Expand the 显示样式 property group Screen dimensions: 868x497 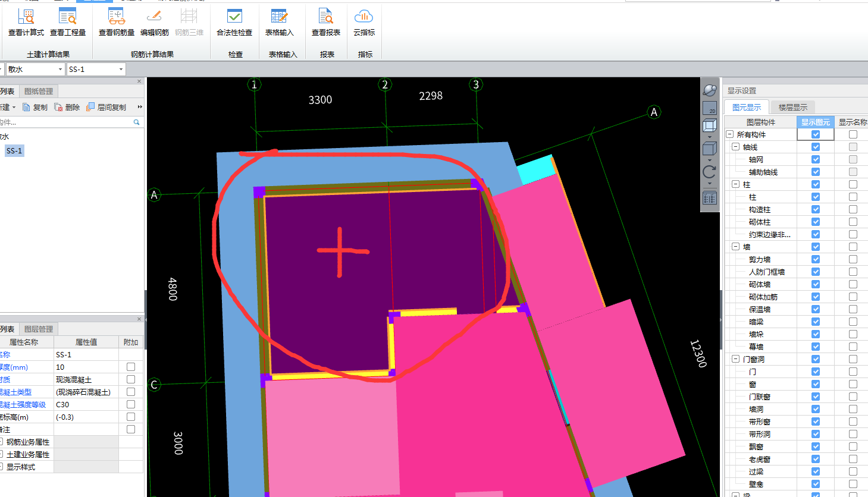2,467
